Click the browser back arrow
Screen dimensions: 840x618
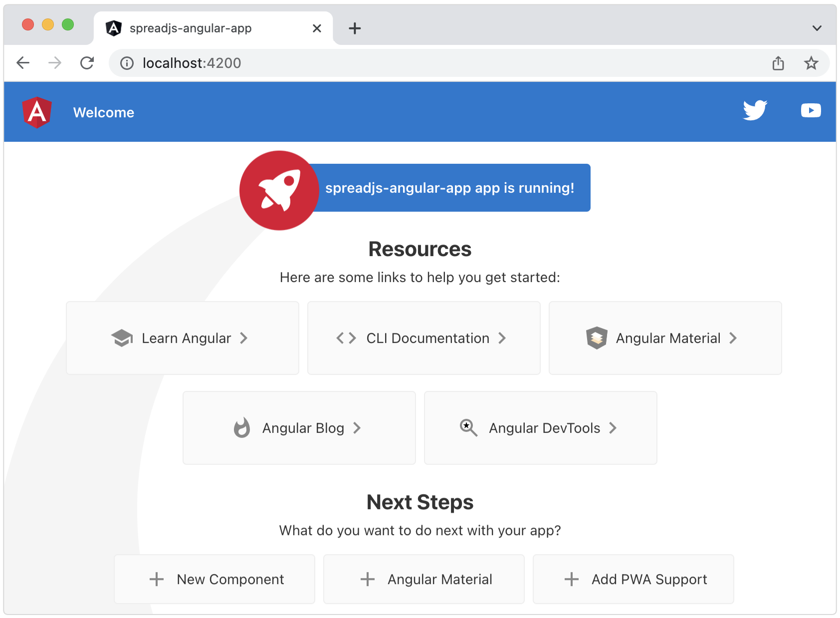[x=23, y=63]
